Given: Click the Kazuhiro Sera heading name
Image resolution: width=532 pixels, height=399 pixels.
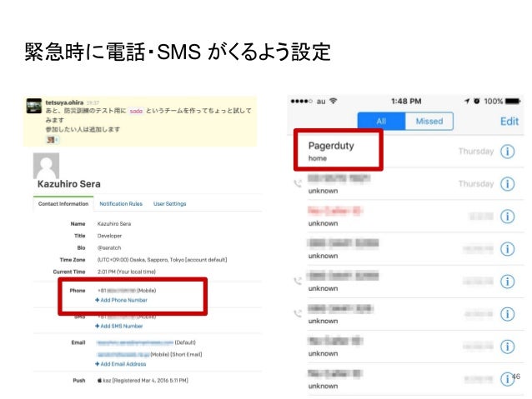Looking at the screenshot, I should pos(69,184).
